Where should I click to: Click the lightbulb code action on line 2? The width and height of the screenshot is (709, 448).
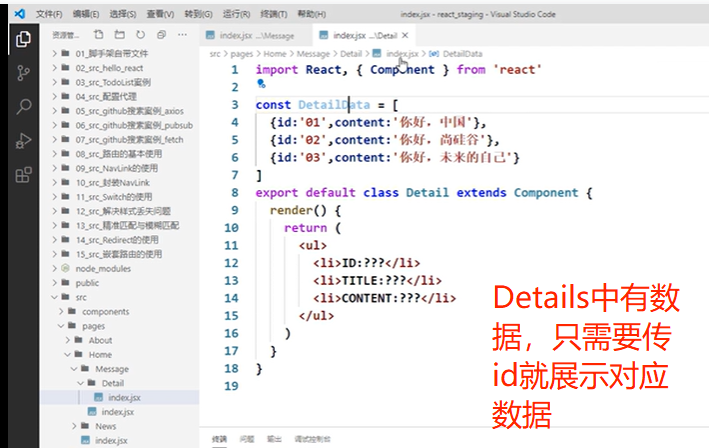261,84
